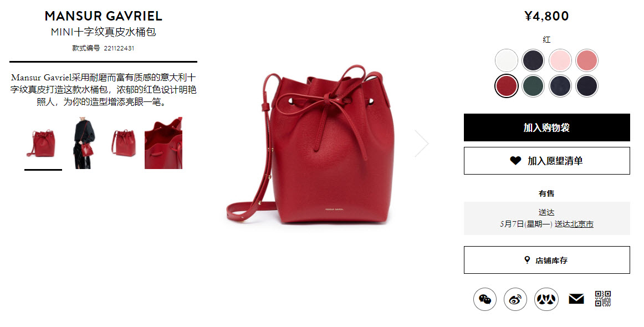Click the heart icon in wishlist button
Screen dimensions: 644x327
pos(515,161)
